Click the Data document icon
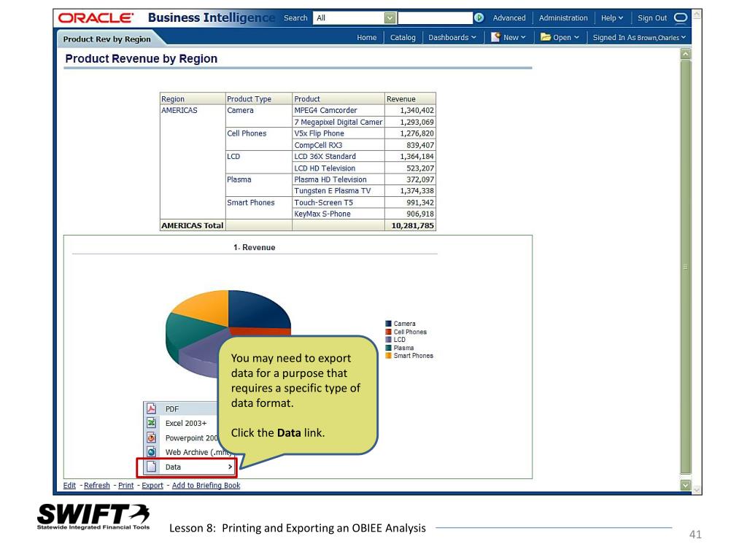This screenshot has height=560, width=747. pyautogui.click(x=152, y=467)
